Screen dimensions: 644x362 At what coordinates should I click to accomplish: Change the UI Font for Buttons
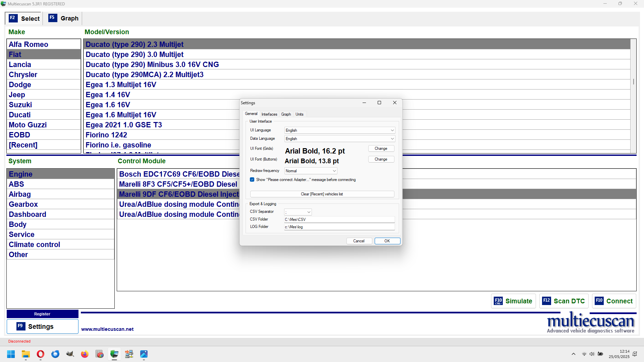[381, 159]
